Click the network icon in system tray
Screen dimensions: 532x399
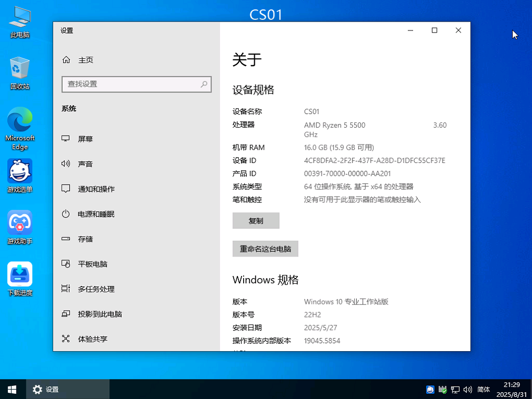(455, 390)
